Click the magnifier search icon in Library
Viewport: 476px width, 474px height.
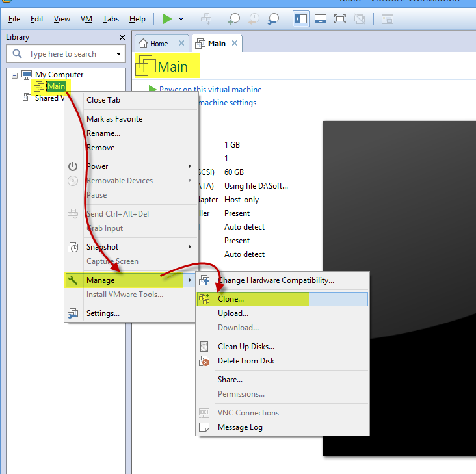[x=17, y=54]
